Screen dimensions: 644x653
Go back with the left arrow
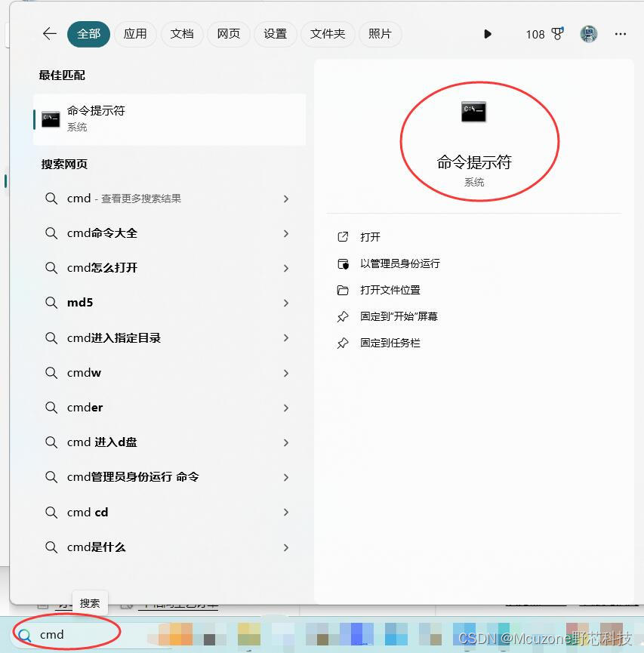(50, 34)
